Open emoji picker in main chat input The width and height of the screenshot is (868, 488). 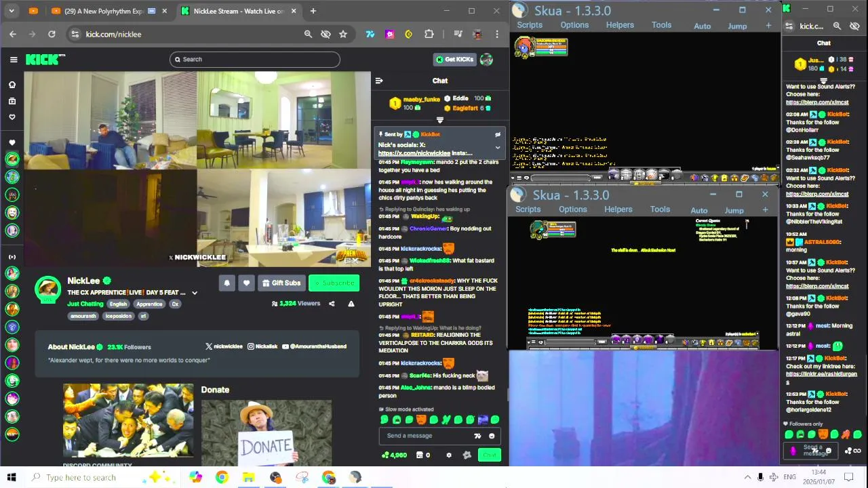coord(492,436)
